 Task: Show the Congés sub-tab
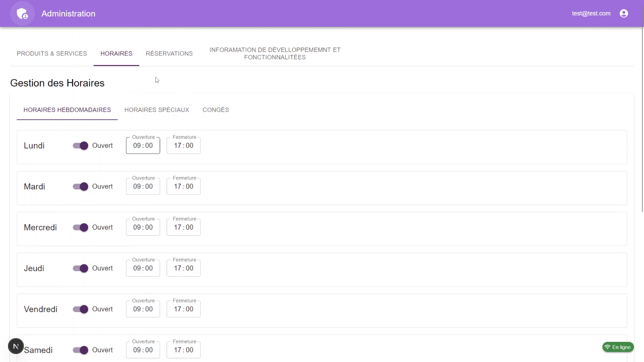coord(216,110)
